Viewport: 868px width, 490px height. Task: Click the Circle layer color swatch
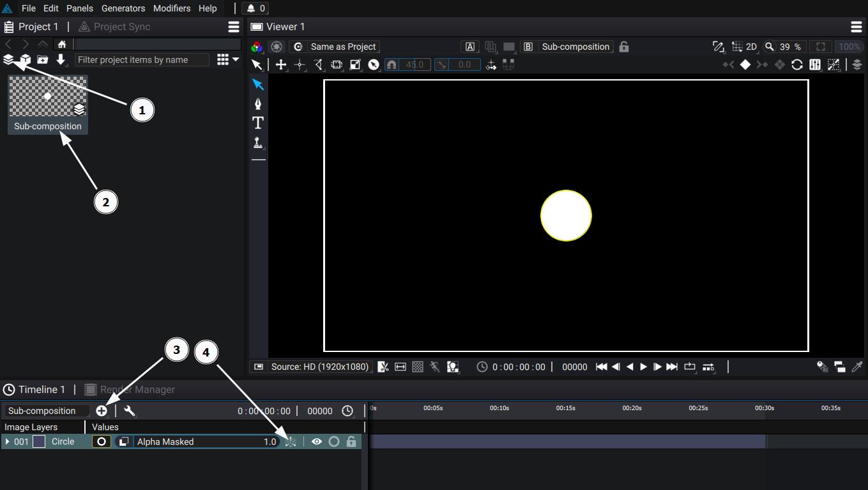click(x=39, y=441)
